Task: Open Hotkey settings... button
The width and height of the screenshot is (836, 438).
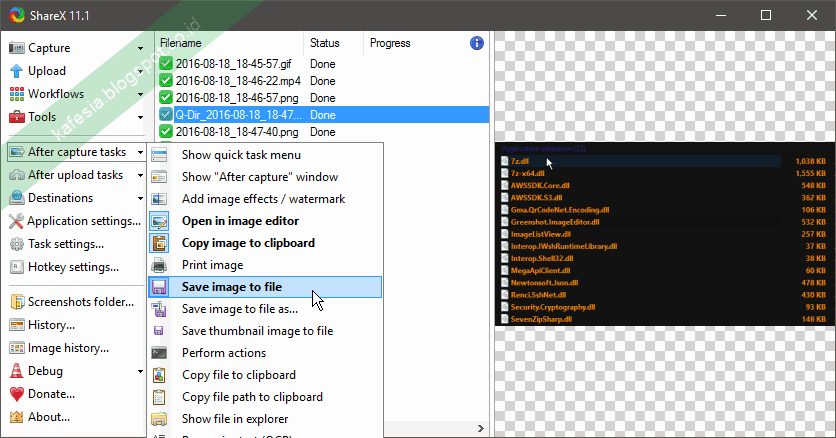Action: point(76,267)
